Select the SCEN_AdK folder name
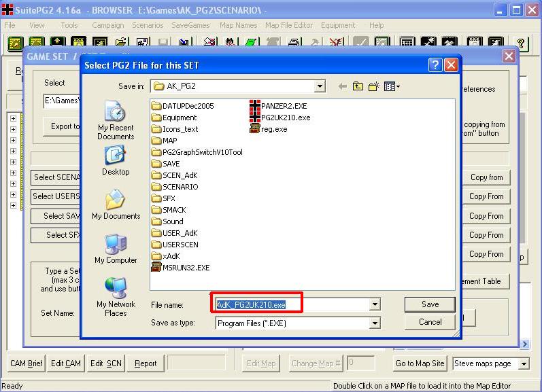This screenshot has height=392, width=542. pyautogui.click(x=180, y=175)
